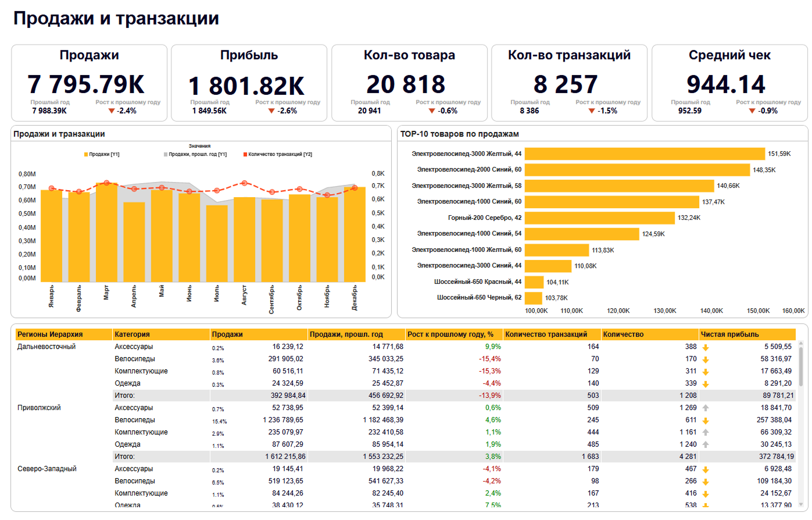812x520 pixels.
Task: Click Рост к прошлому году, % header
Action: click(x=450, y=334)
